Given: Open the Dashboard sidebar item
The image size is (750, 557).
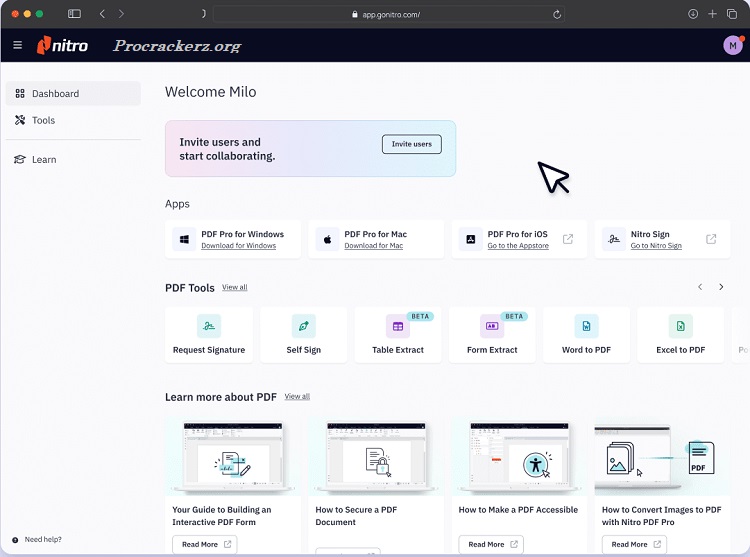Looking at the screenshot, I should [55, 94].
